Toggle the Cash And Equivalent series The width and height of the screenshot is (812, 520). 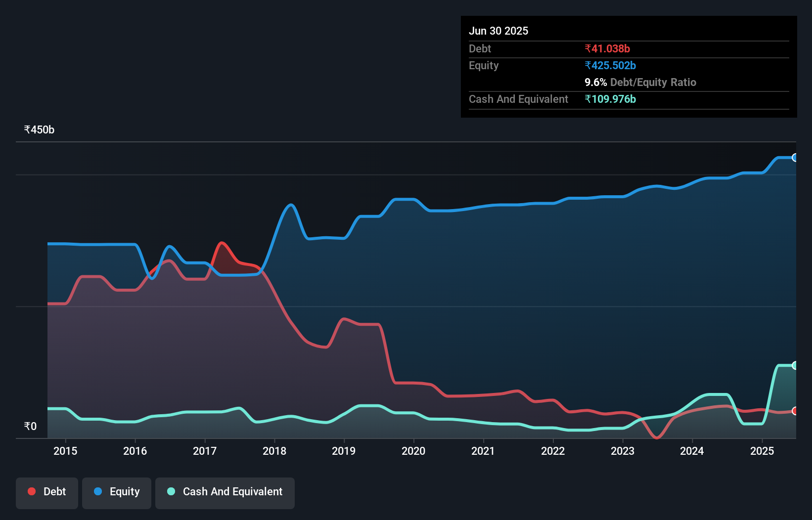click(x=225, y=492)
